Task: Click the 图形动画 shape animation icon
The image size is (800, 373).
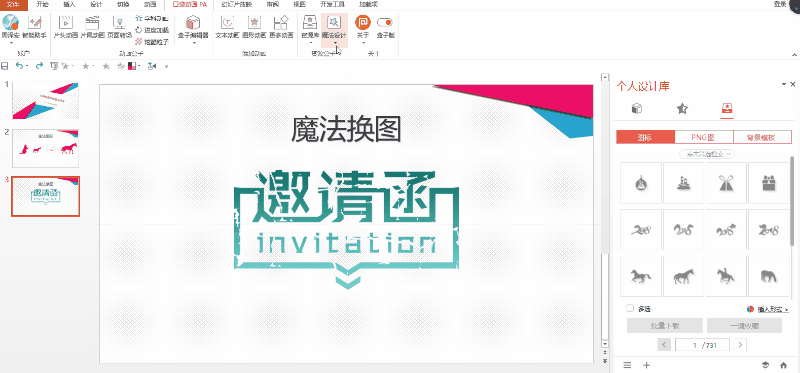Action: click(255, 23)
